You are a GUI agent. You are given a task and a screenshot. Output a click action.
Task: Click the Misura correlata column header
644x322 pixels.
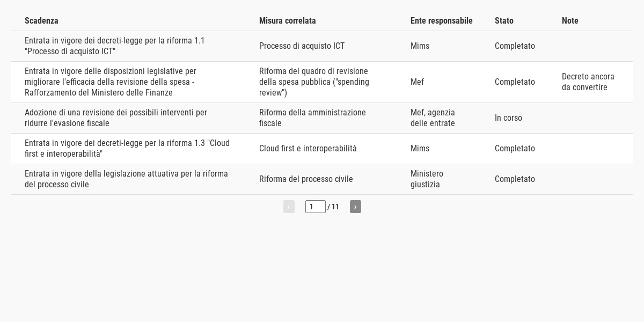click(288, 20)
